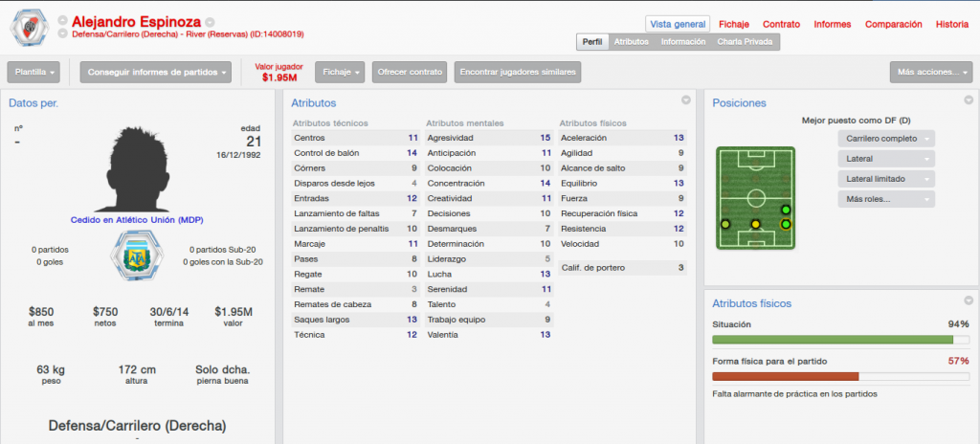Open the Carrilero completo role dropdown
This screenshot has height=444, width=980.
click(x=886, y=139)
